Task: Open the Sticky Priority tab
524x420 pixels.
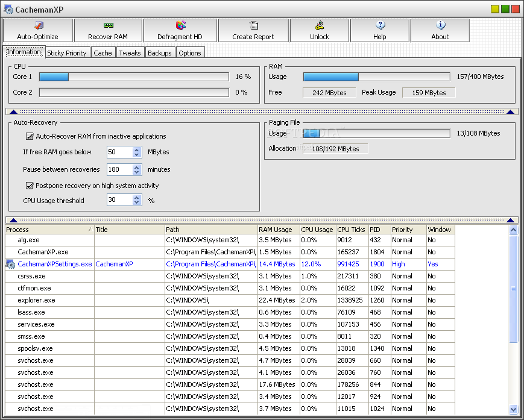Action: tap(67, 53)
